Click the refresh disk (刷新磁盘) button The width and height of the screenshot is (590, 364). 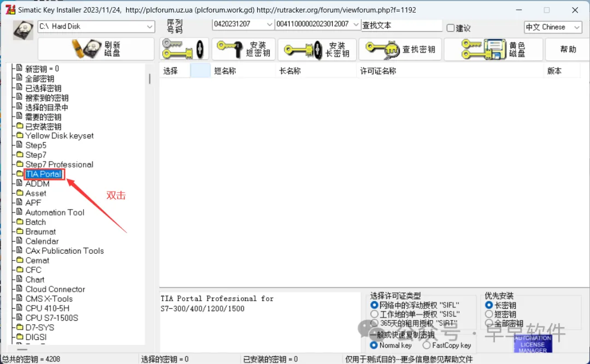[96, 49]
